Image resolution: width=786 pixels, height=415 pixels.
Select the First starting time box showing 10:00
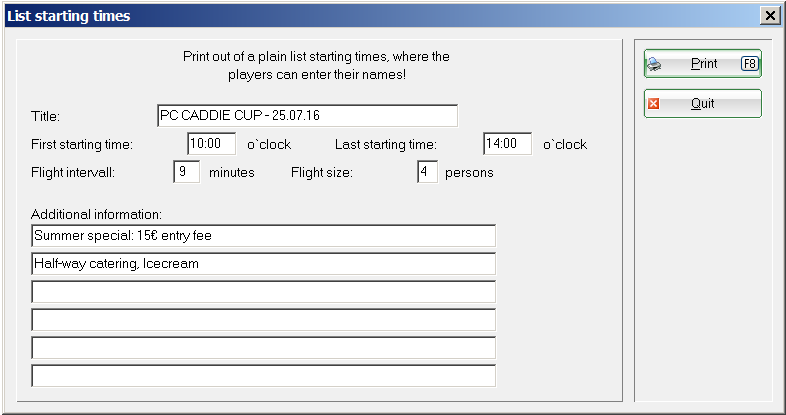[x=212, y=144]
